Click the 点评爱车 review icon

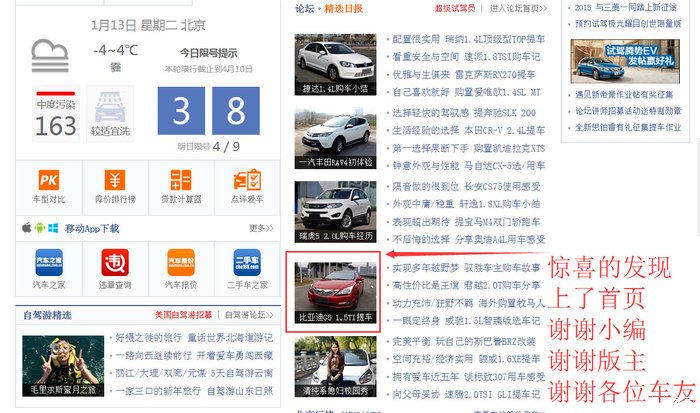pos(246,180)
